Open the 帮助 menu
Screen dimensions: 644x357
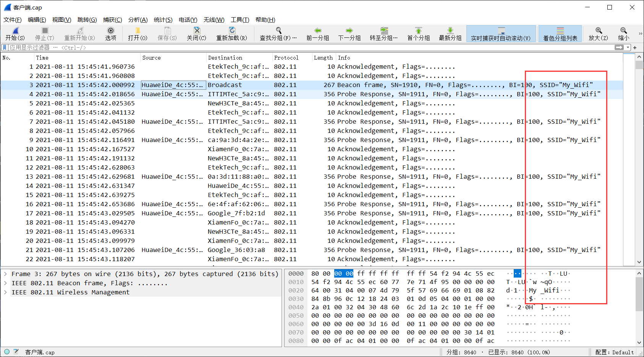pos(265,20)
